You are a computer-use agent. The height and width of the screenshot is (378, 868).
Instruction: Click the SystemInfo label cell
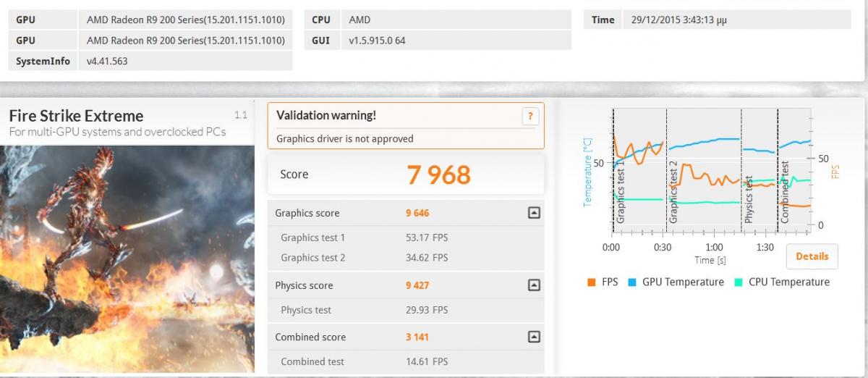coord(43,61)
